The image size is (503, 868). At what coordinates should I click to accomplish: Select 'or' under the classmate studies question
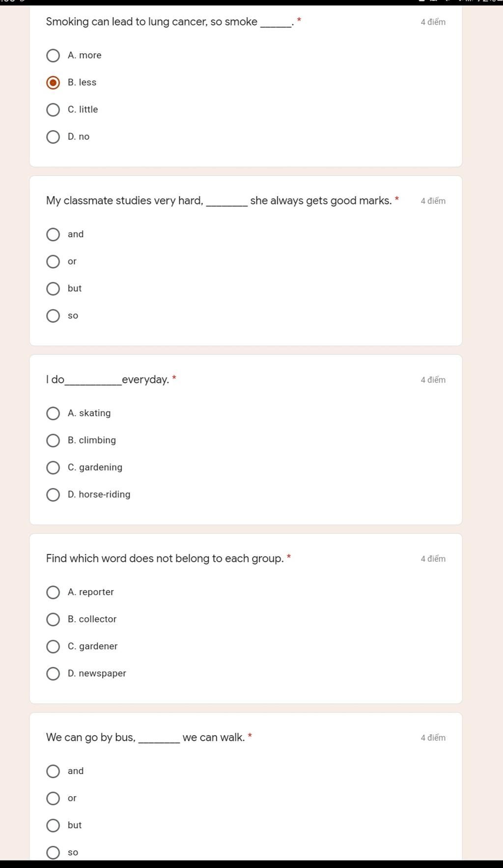(53, 261)
